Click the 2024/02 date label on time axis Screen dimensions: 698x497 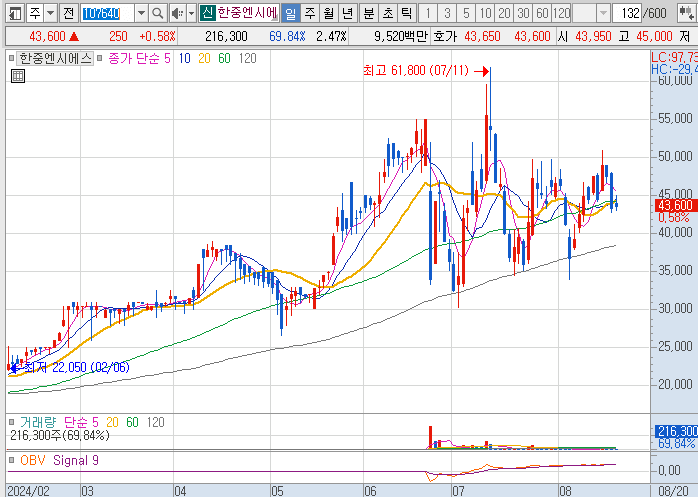[28, 491]
